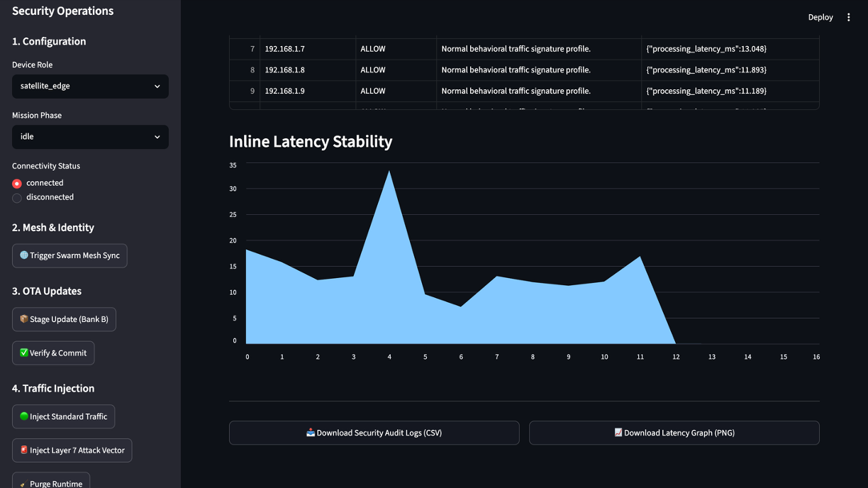Trigger Swarm Mesh Sync
Viewport: 868px width, 488px height.
pos(69,255)
